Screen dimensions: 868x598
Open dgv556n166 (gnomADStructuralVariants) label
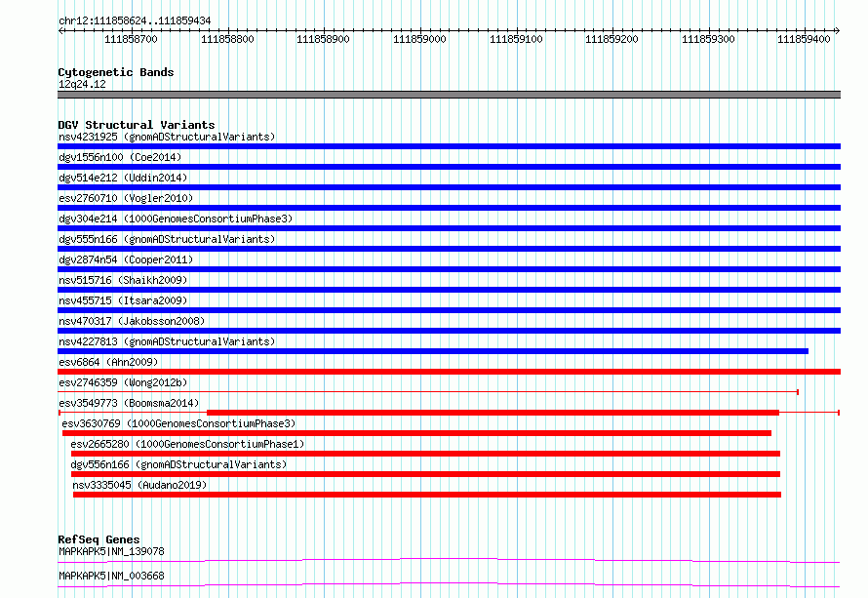pyautogui.click(x=178, y=464)
